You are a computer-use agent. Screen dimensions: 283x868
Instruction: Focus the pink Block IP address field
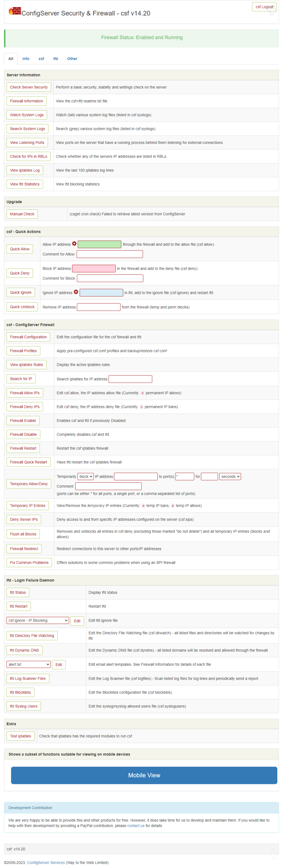click(94, 268)
